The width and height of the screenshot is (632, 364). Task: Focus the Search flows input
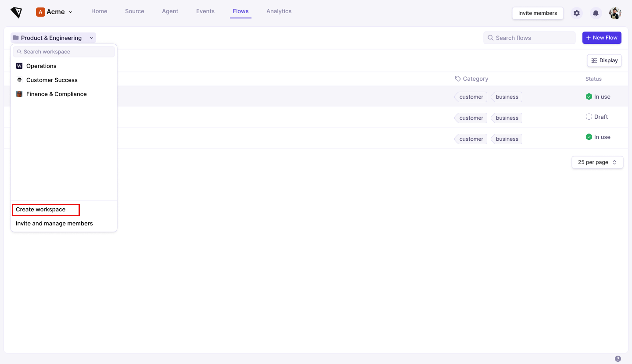coord(529,38)
